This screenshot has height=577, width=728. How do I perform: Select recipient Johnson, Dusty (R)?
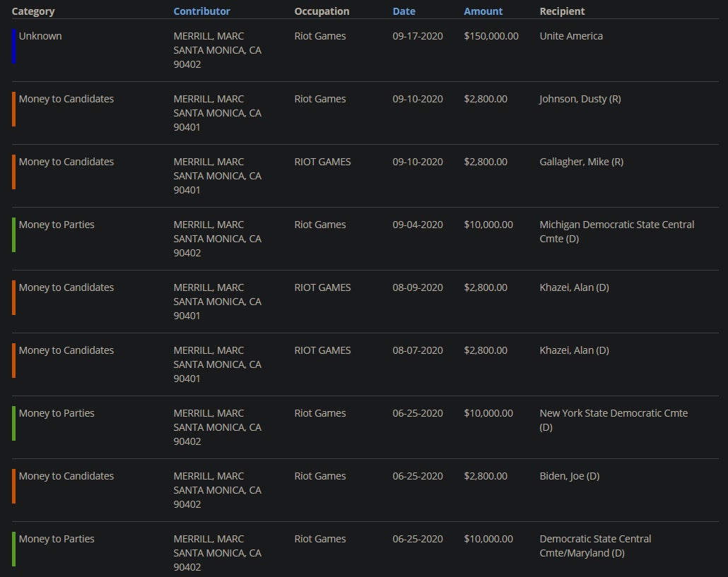580,99
